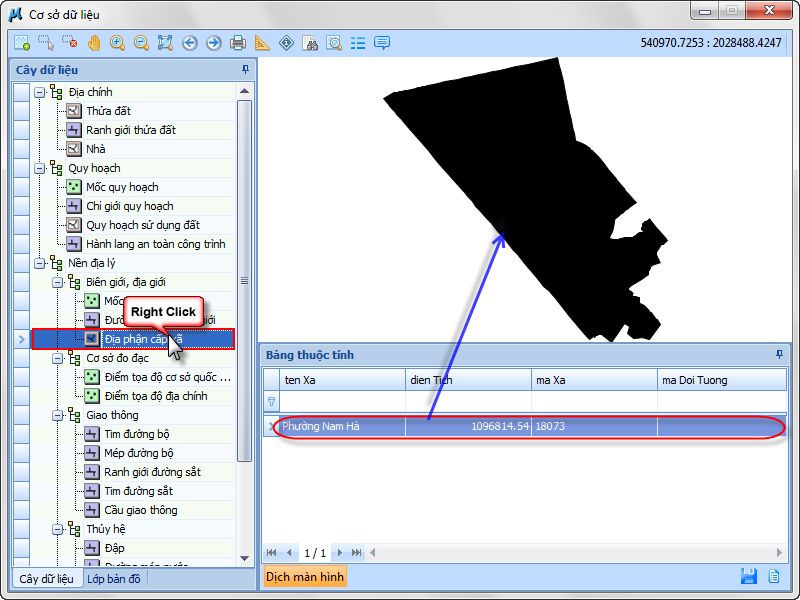Click the Dịch màn hình button
Screen dimensions: 800x600
pyautogui.click(x=305, y=577)
